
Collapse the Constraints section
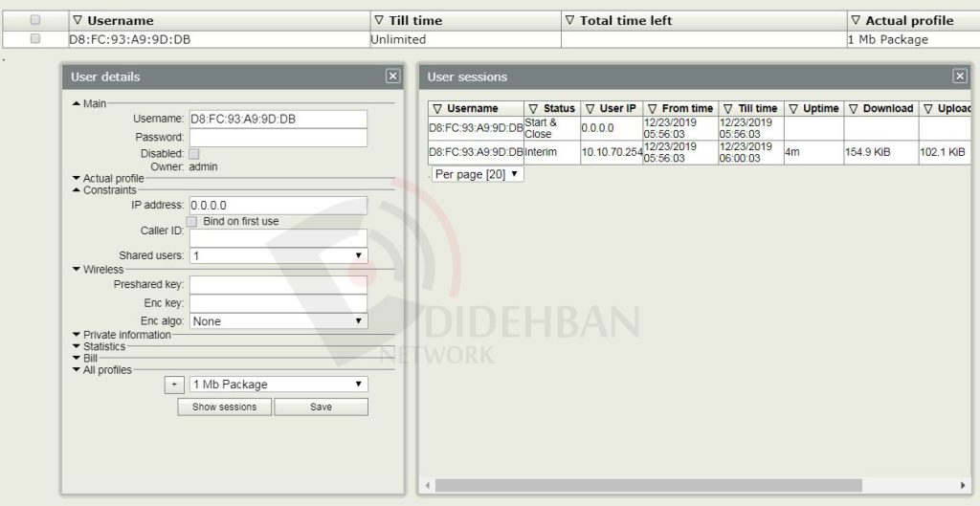[77, 190]
